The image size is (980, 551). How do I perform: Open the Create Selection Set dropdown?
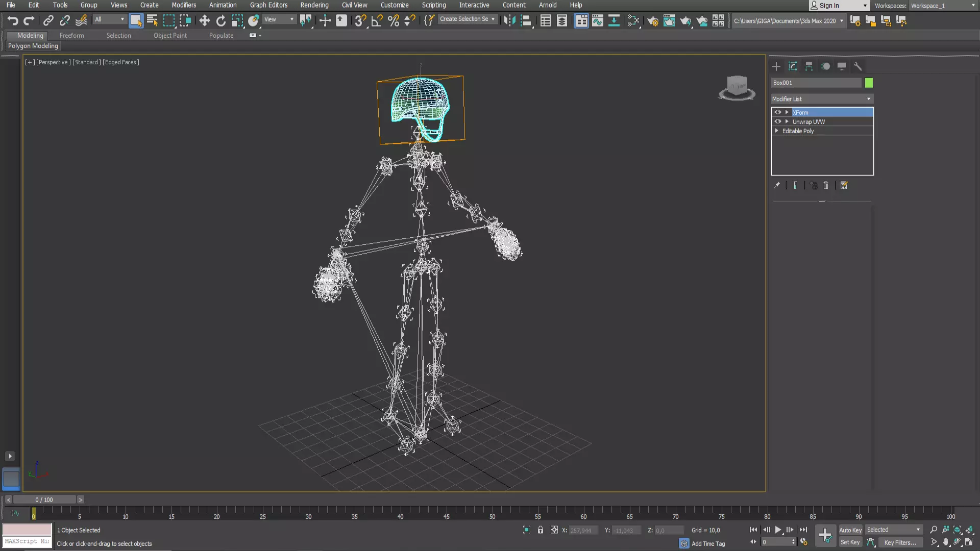coord(468,19)
